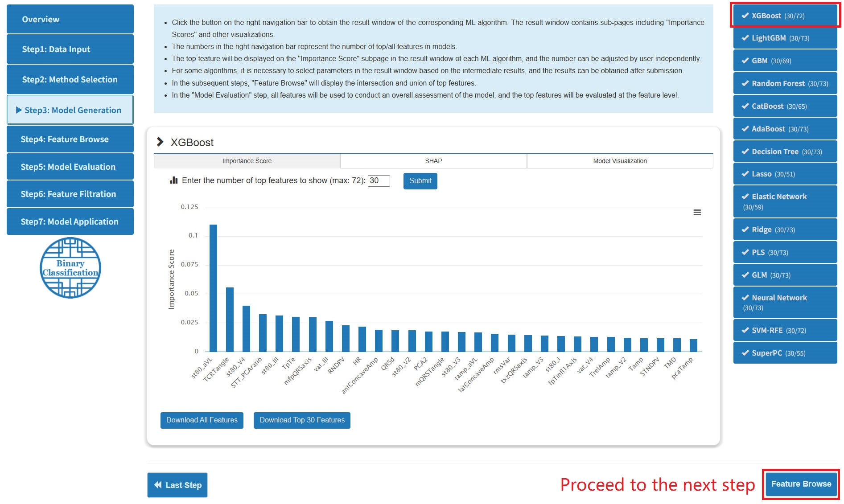Proceed with the Feature Browse button
This screenshot has width=844, height=504.
(x=801, y=484)
